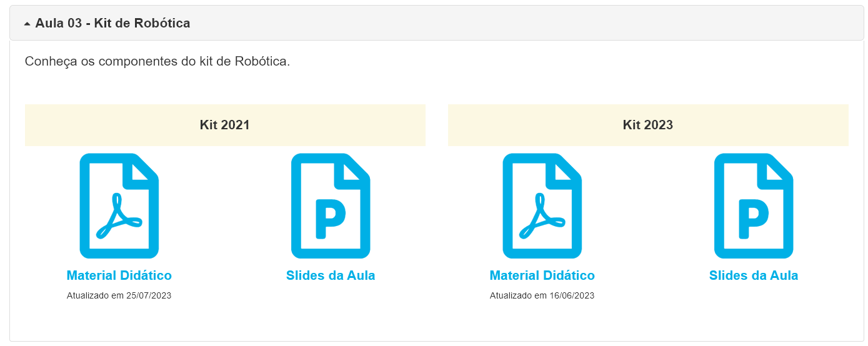Click the Atualizado em 16/06/2023 note

tap(542, 295)
